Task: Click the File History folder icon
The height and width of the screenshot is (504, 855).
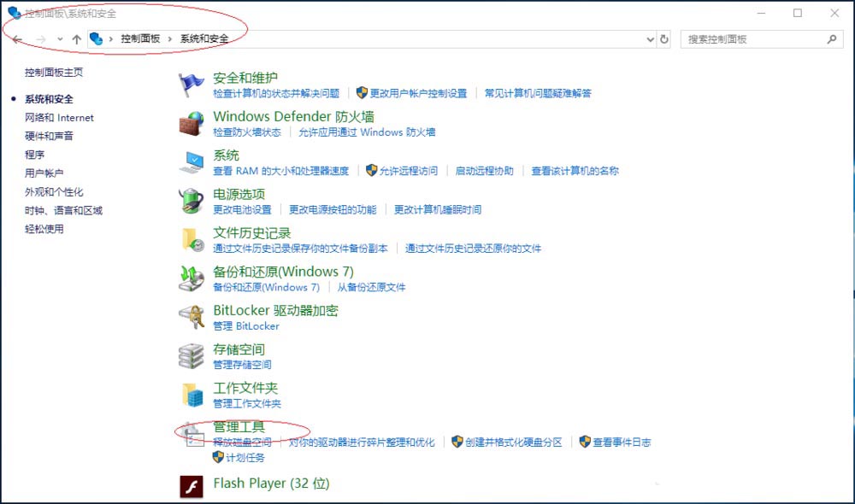Action: (x=192, y=240)
